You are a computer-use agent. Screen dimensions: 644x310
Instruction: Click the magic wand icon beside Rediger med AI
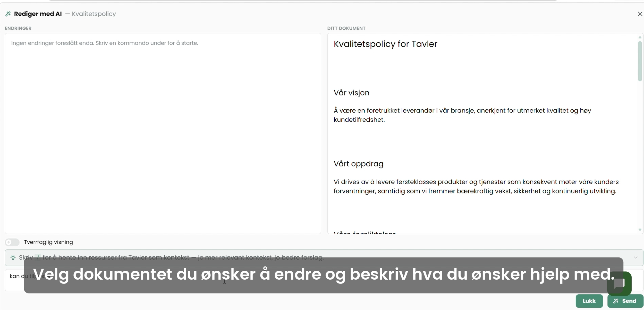coord(8,14)
